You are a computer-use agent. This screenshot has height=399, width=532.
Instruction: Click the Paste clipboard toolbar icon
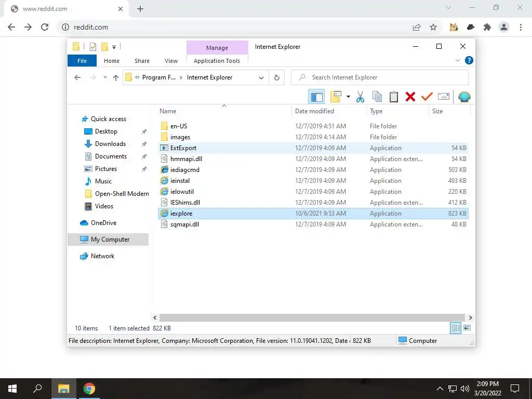tap(394, 97)
